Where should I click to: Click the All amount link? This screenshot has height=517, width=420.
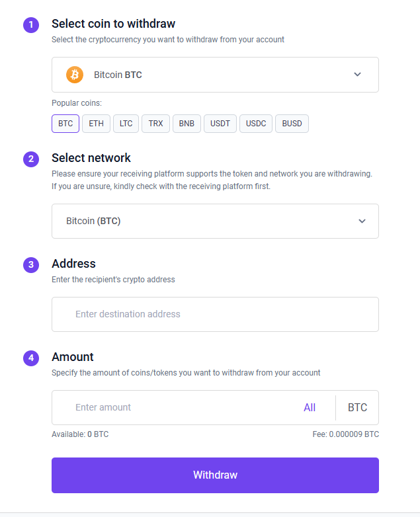tap(310, 407)
